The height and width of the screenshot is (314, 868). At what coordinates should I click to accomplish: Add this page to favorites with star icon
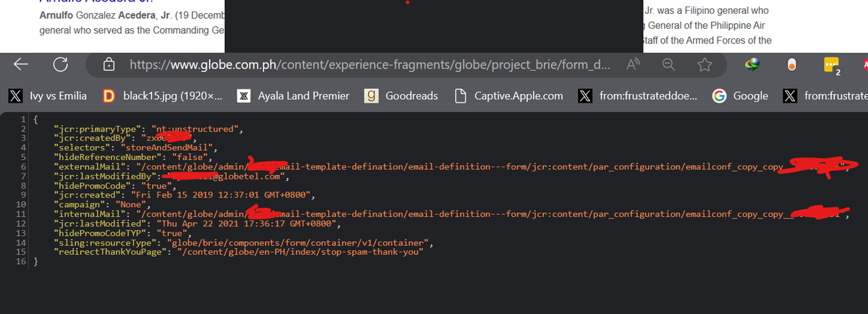click(705, 66)
